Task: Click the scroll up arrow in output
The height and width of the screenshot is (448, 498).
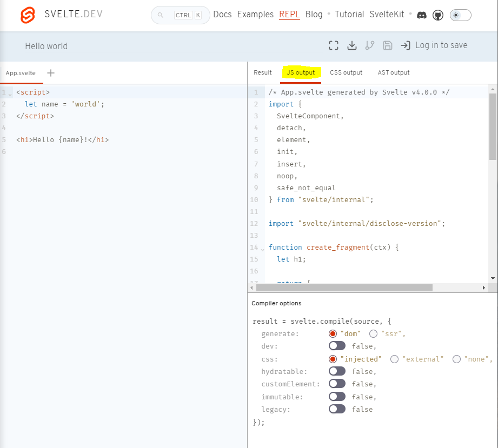Action: [493, 89]
